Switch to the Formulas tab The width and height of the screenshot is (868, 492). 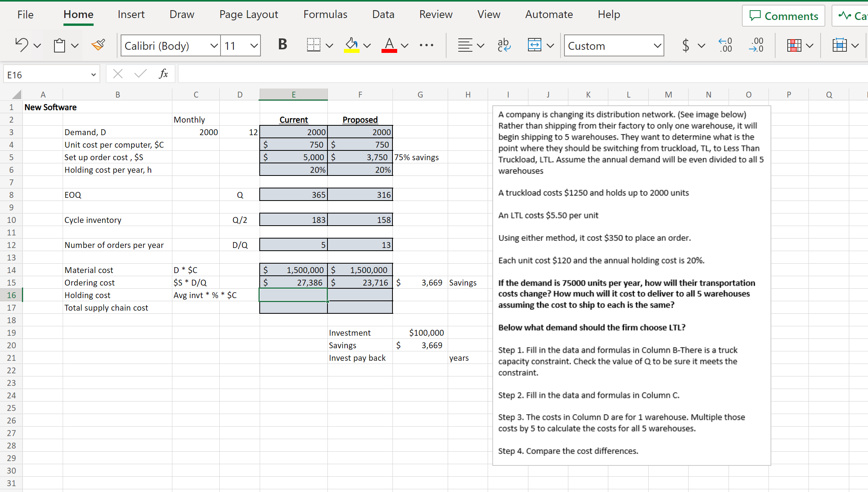[325, 14]
